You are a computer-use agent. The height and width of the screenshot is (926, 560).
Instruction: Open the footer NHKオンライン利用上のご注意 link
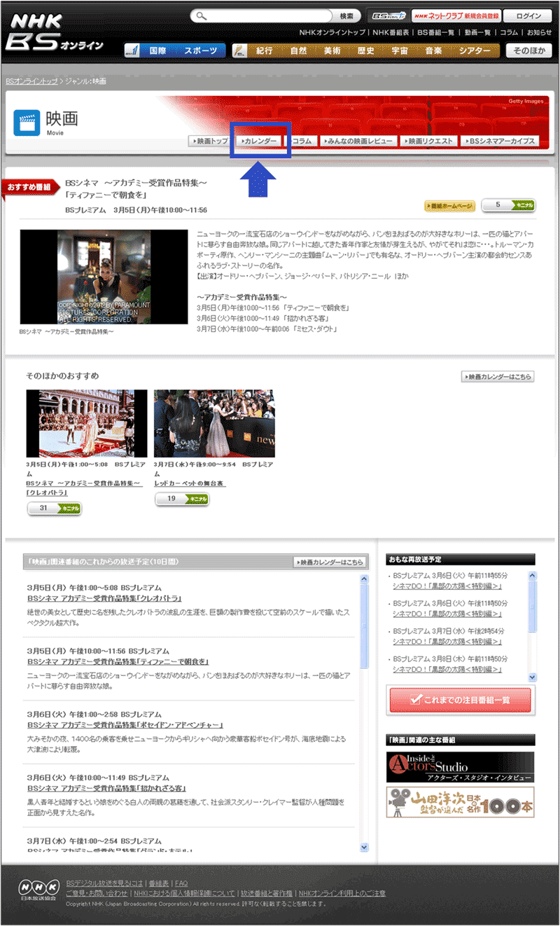pyautogui.click(x=342, y=893)
